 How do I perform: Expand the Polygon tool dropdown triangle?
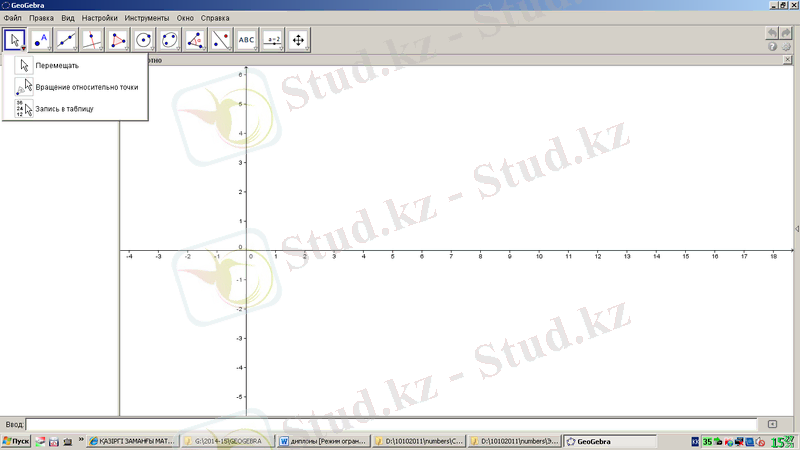click(127, 48)
